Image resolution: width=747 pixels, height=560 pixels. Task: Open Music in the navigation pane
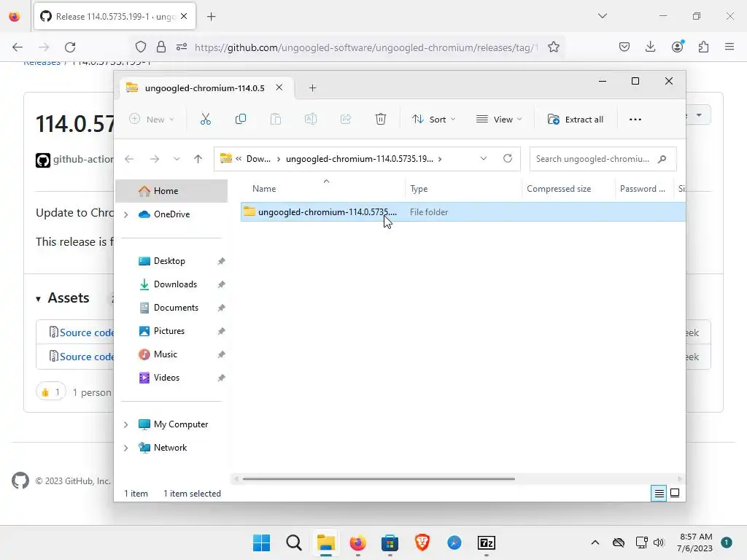coord(165,354)
